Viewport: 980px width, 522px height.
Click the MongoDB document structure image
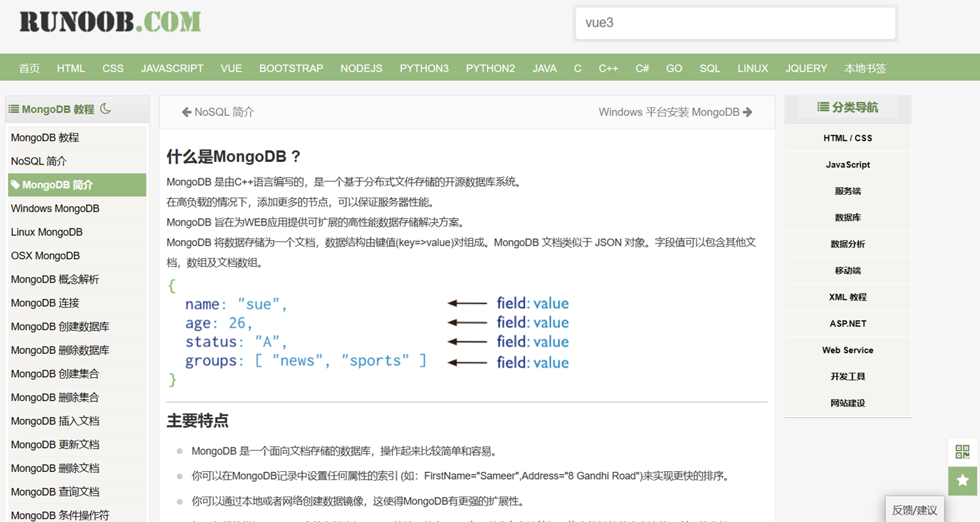[369, 333]
